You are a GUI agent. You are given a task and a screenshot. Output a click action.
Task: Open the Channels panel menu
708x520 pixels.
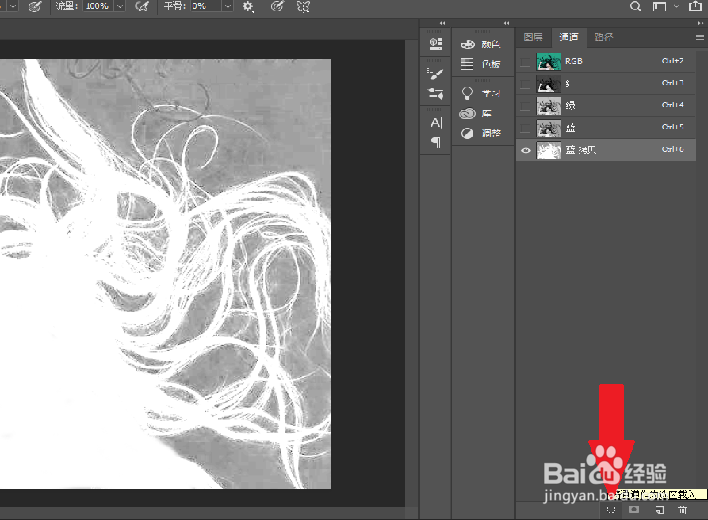699,37
